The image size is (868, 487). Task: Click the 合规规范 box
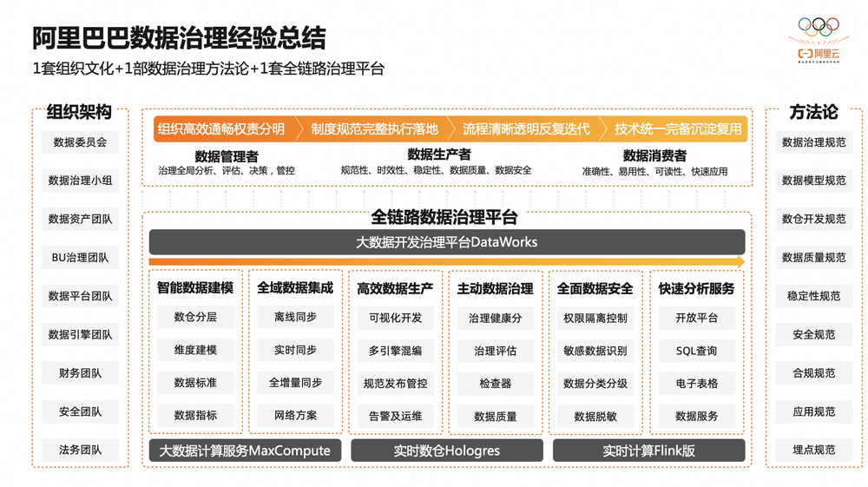(814, 373)
